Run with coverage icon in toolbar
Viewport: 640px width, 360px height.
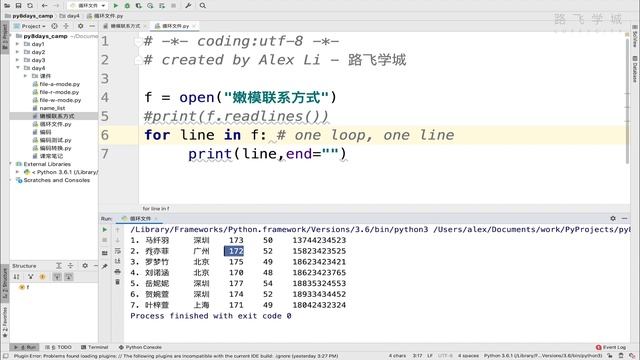pyautogui.click(x=139, y=6)
